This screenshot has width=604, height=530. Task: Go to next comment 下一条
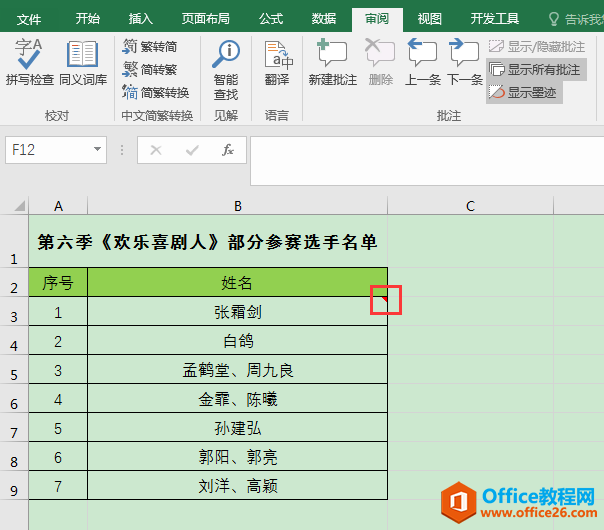[x=465, y=62]
